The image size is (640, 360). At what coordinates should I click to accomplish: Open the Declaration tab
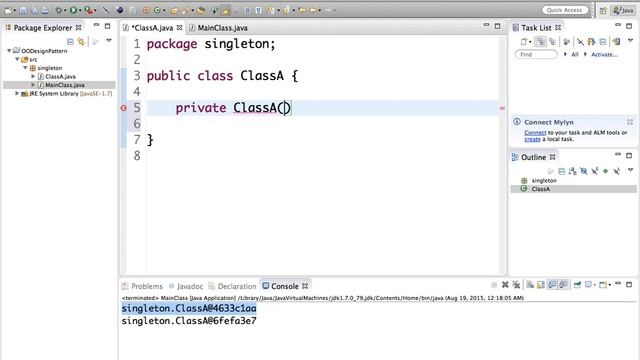232,286
